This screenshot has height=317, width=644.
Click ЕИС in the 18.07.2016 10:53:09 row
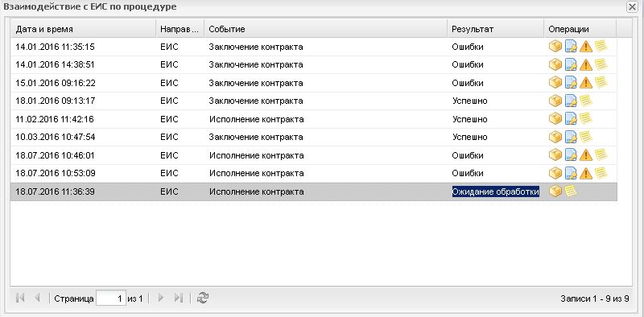pos(169,173)
